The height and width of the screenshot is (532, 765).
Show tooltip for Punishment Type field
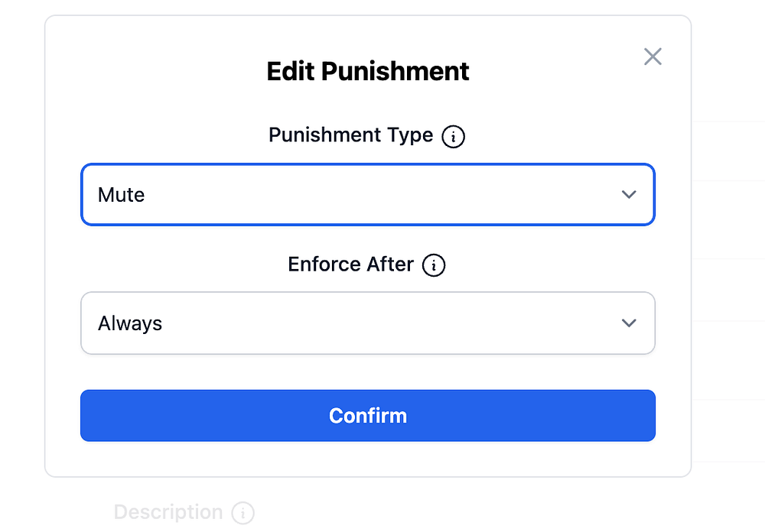point(454,137)
